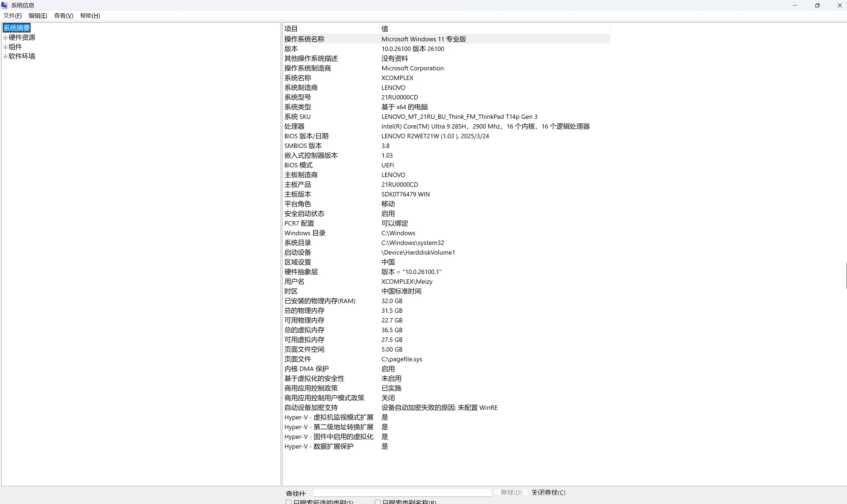Image resolution: width=847 pixels, height=504 pixels.
Task: Click the System Information app icon in title bar
Action: (4, 5)
